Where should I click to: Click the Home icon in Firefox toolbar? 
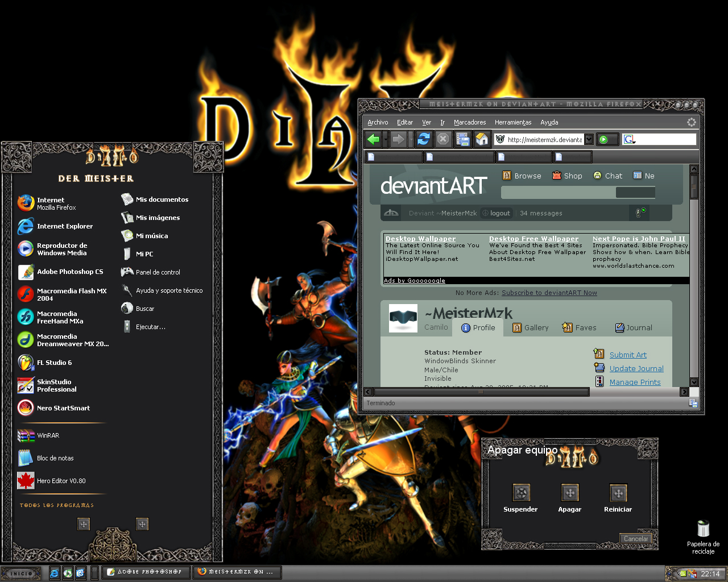pyautogui.click(x=482, y=139)
